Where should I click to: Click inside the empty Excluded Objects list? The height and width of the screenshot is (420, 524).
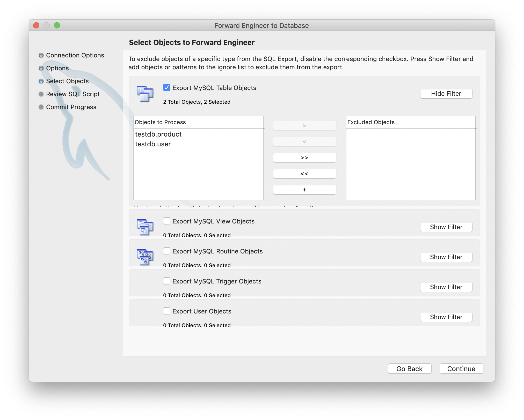411,164
